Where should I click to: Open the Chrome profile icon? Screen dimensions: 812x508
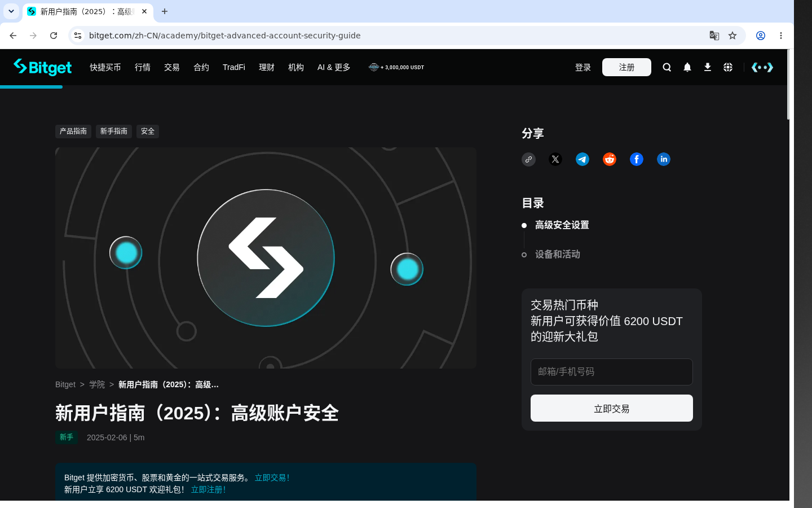point(761,36)
